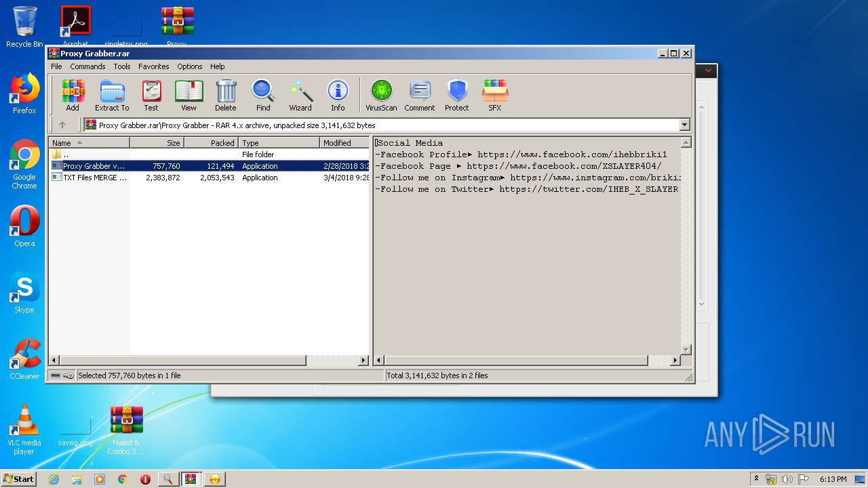Select Proxy Grabber application file row
The height and width of the screenshot is (488, 868).
tap(209, 166)
